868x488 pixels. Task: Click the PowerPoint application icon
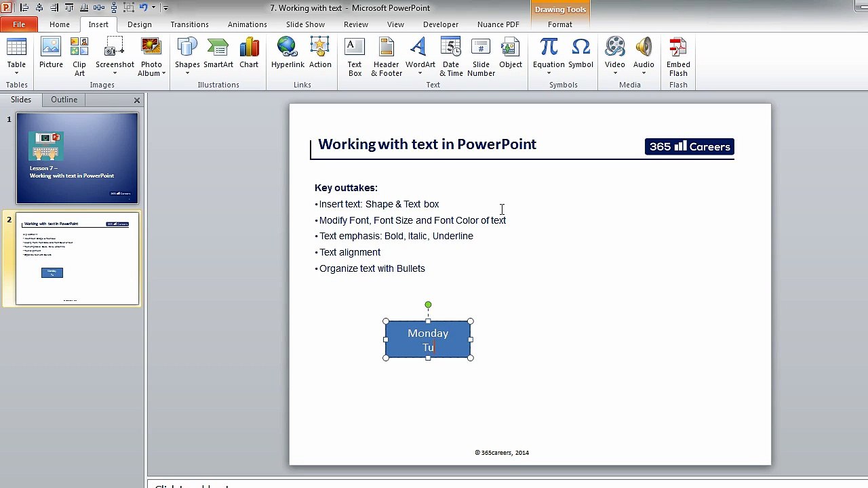point(7,7)
